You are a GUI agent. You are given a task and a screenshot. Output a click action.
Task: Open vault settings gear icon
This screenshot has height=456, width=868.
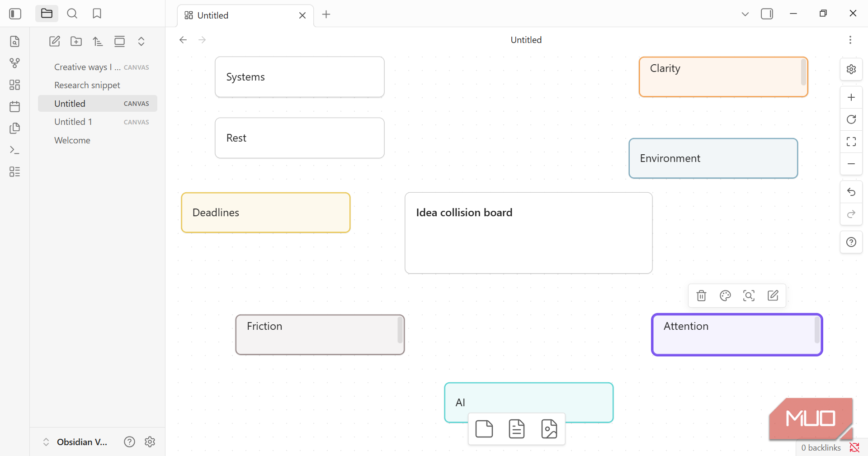tap(150, 442)
